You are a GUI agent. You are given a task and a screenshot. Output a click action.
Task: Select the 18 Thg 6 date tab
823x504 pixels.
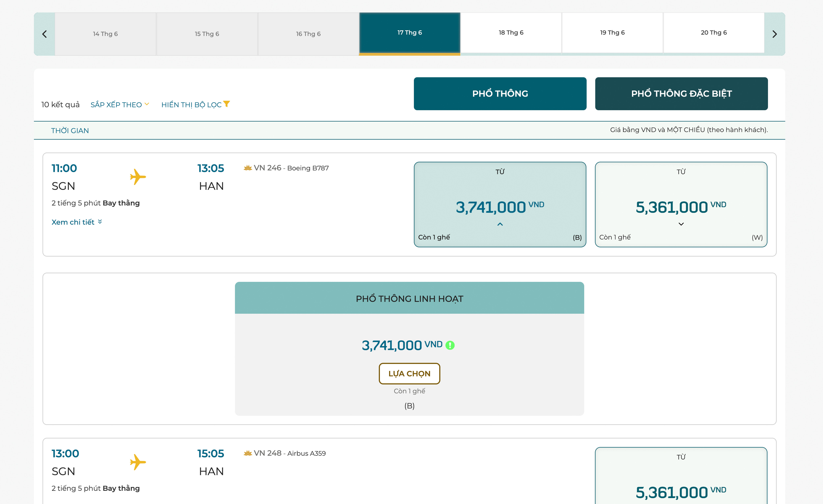(x=511, y=33)
